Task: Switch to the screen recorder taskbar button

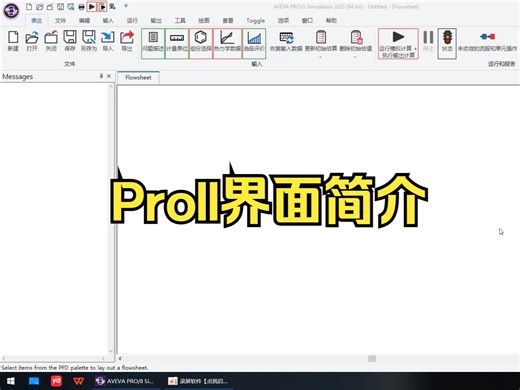Action: click(199, 381)
